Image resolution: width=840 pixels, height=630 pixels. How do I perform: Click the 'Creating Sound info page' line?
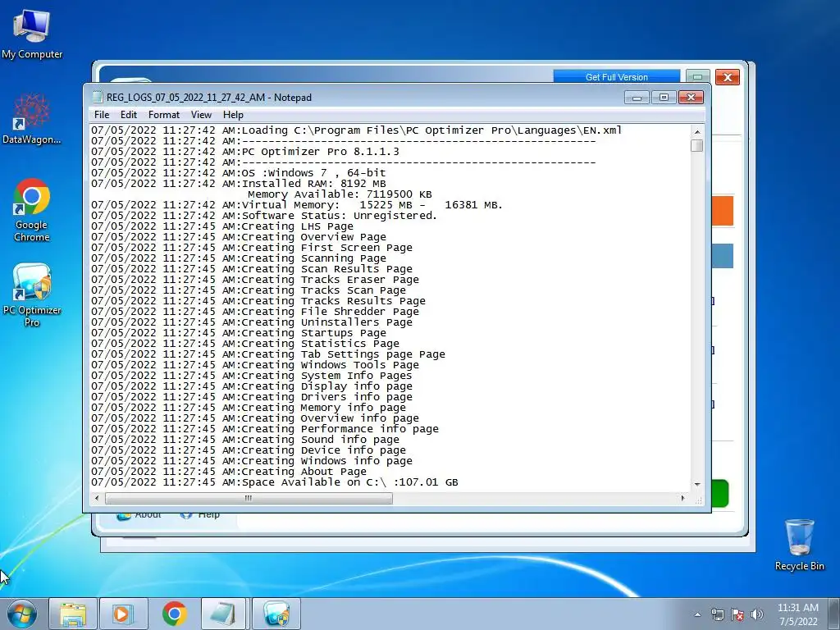244,440
